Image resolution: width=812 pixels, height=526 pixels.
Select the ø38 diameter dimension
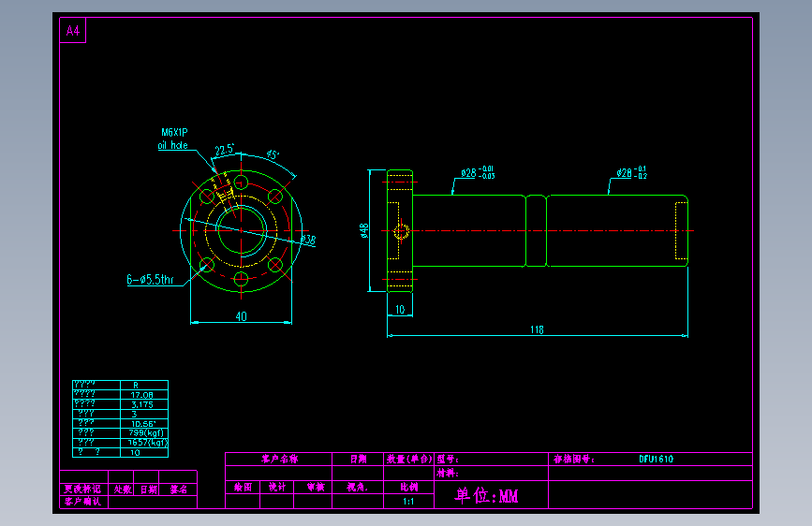(308, 240)
